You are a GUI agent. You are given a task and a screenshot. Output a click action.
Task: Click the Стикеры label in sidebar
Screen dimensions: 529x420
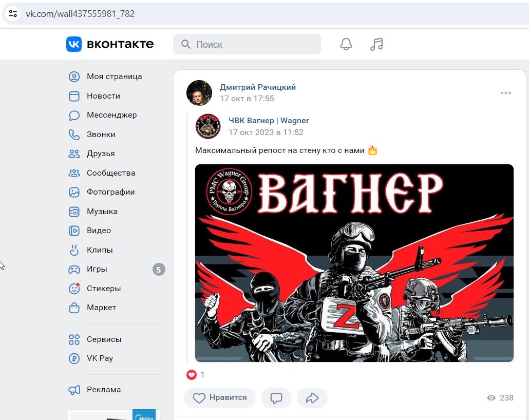pyautogui.click(x=104, y=289)
